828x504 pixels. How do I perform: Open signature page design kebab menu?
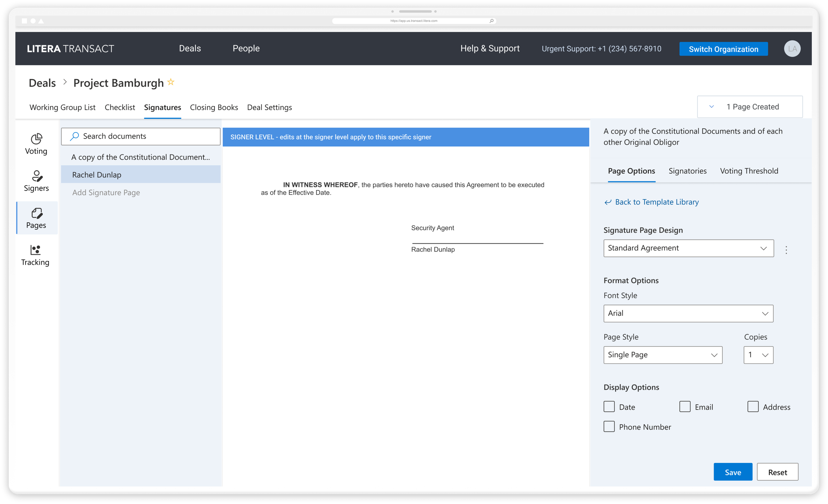point(786,250)
